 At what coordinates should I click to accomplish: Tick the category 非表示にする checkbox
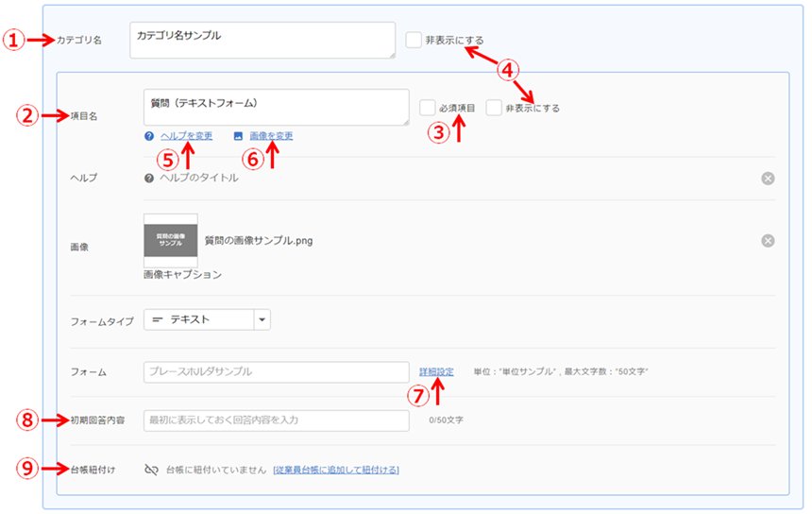[414, 40]
